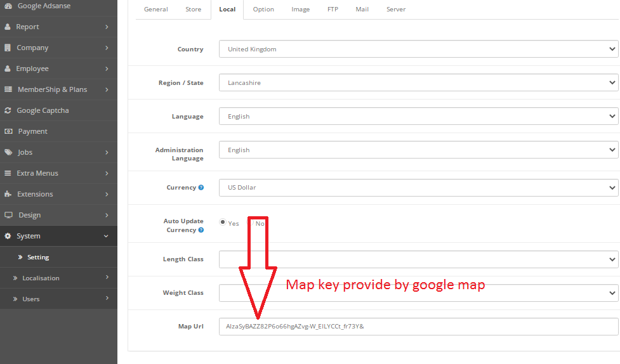This screenshot has height=364, width=620.
Task: Click the Payment money icon in sidebar
Action: coord(8,131)
